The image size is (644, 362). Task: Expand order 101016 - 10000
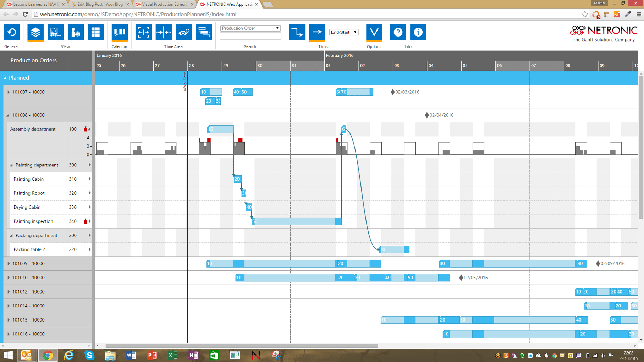pyautogui.click(x=9, y=334)
